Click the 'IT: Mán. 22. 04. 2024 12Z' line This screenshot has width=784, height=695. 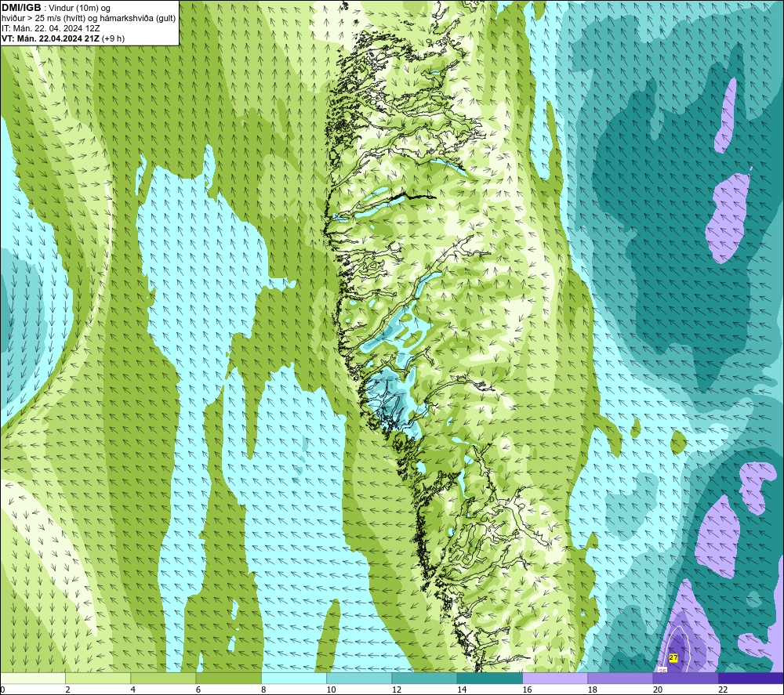click(51, 28)
